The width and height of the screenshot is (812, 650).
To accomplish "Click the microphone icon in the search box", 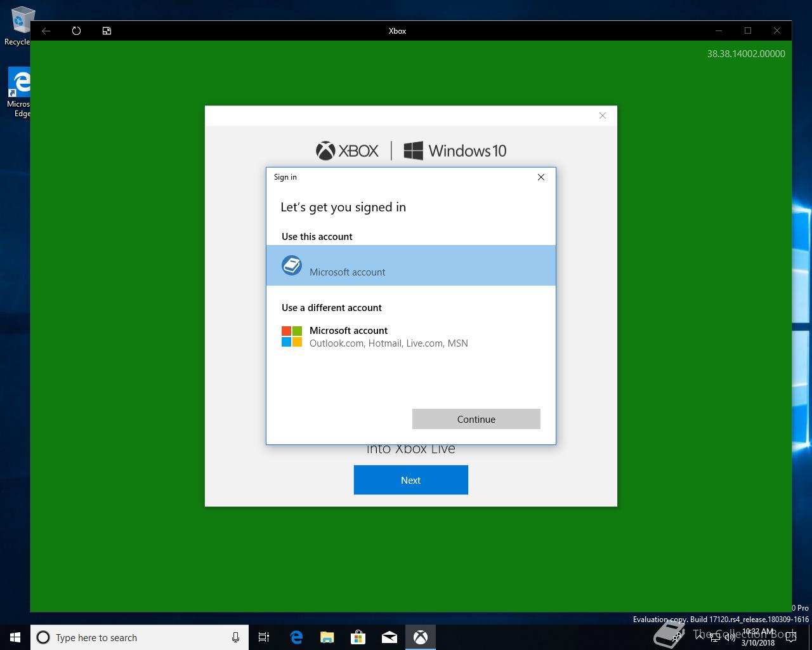I will 235,637.
